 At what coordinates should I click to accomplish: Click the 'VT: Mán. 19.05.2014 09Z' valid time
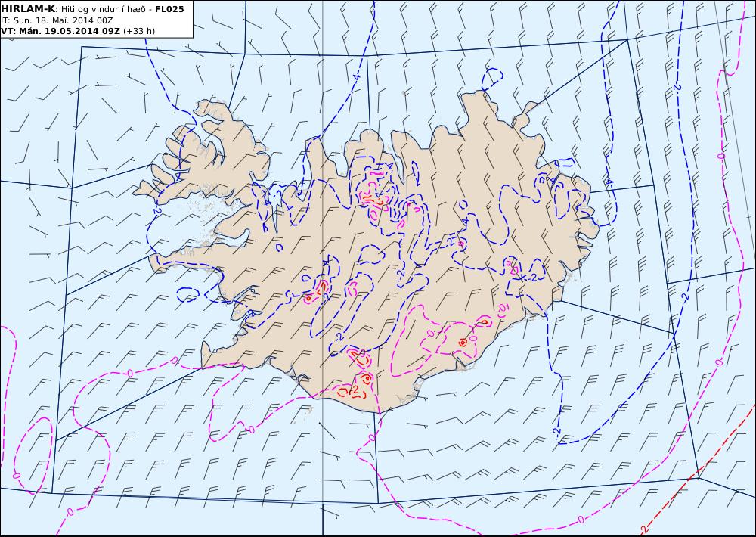click(x=60, y=31)
